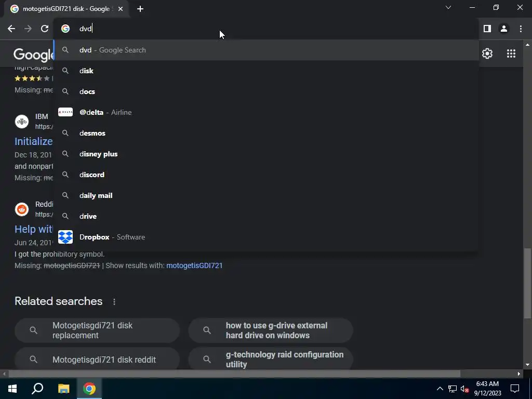Go back using the browser back arrow
This screenshot has height=399, width=532.
(11, 29)
